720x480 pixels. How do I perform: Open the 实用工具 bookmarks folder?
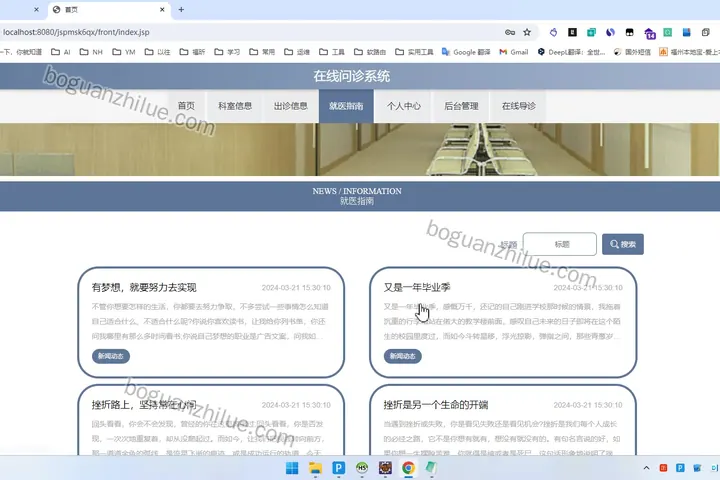point(414,52)
